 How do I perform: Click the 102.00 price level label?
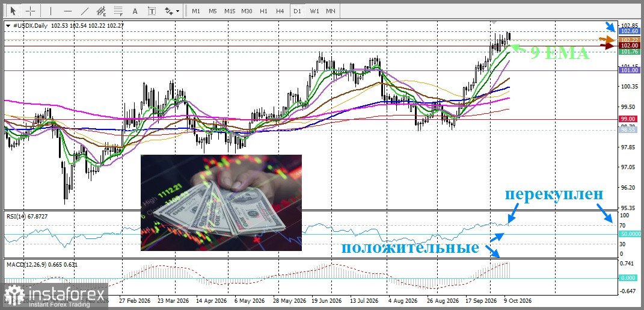pyautogui.click(x=630, y=45)
